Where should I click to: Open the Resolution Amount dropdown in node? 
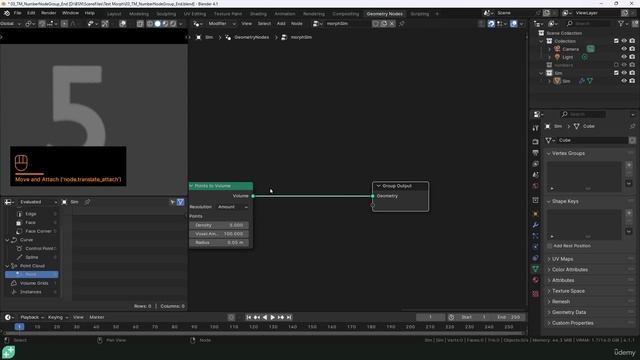[233, 207]
